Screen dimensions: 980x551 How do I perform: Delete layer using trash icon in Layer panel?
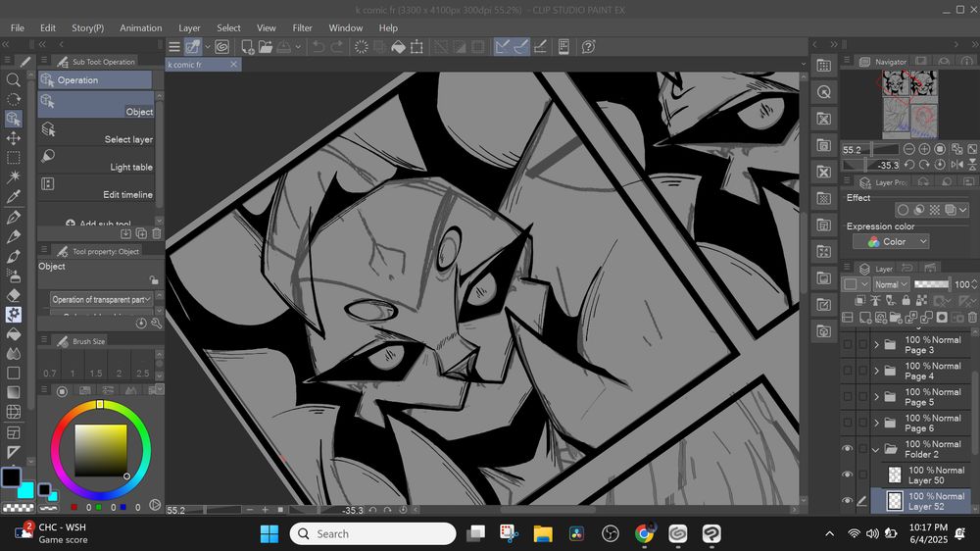point(970,318)
